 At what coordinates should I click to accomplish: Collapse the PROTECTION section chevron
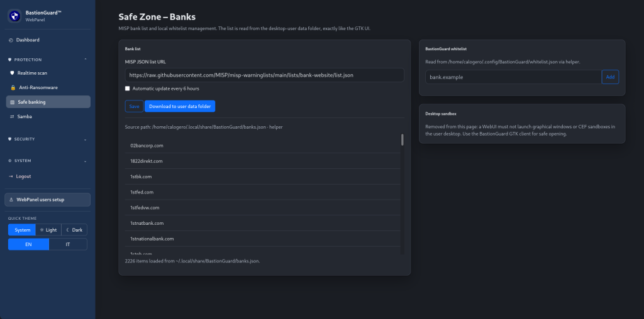(86, 60)
